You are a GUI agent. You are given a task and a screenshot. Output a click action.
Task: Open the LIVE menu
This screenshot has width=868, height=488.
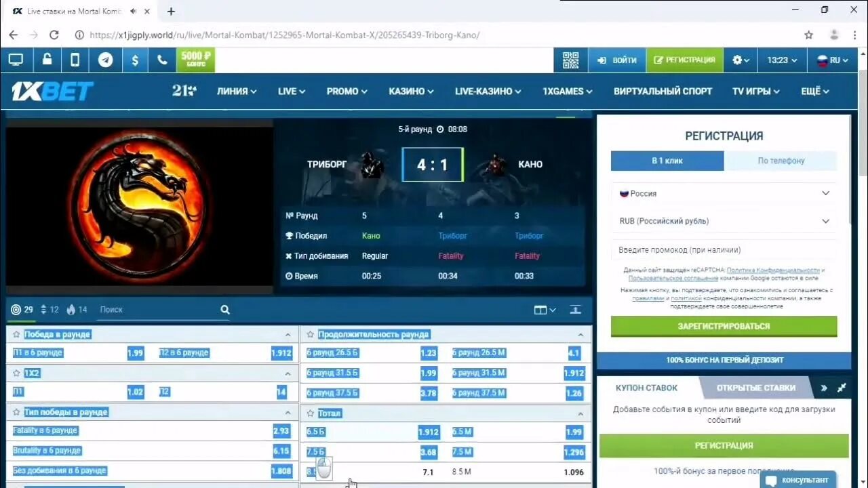click(292, 91)
